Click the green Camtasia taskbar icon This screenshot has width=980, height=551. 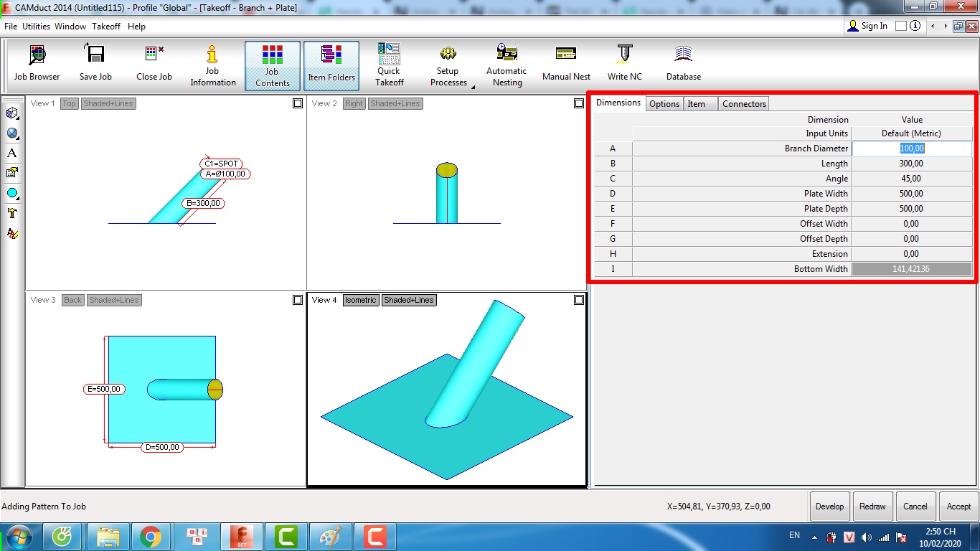[x=286, y=537]
